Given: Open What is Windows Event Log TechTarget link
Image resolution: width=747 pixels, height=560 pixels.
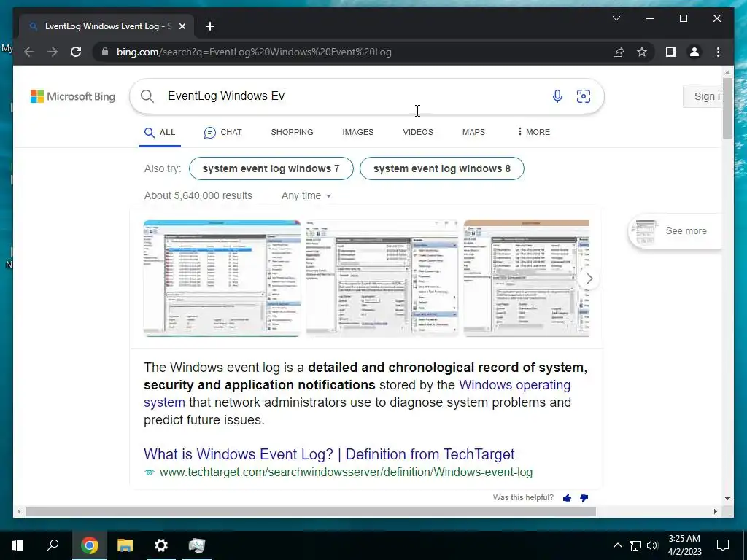Looking at the screenshot, I should pos(329,454).
